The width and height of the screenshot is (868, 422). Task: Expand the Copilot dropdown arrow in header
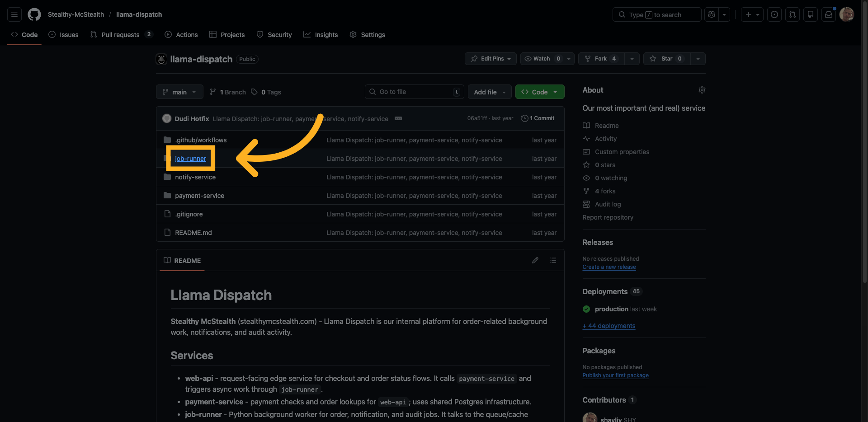click(724, 14)
